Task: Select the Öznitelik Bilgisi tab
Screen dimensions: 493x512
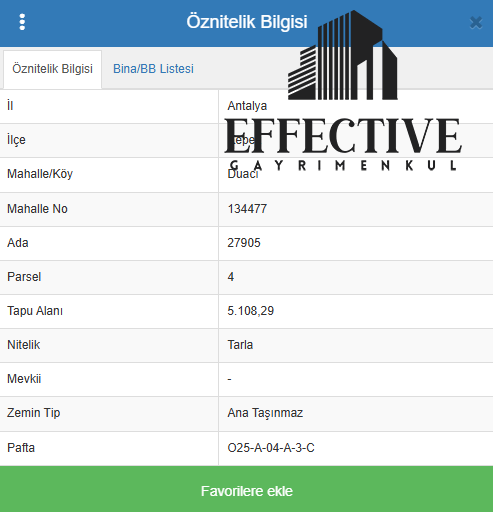Action: (x=52, y=69)
